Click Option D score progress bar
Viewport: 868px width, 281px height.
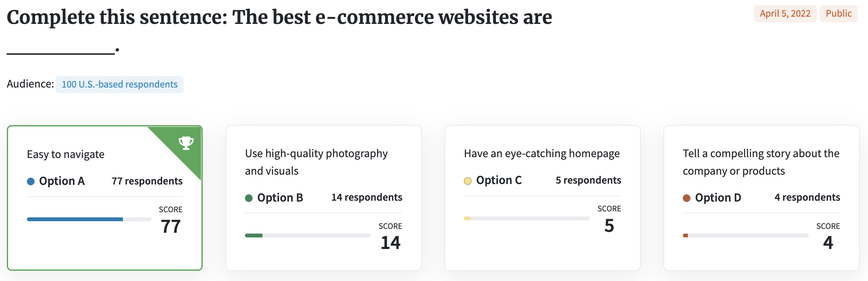pyautogui.click(x=746, y=235)
